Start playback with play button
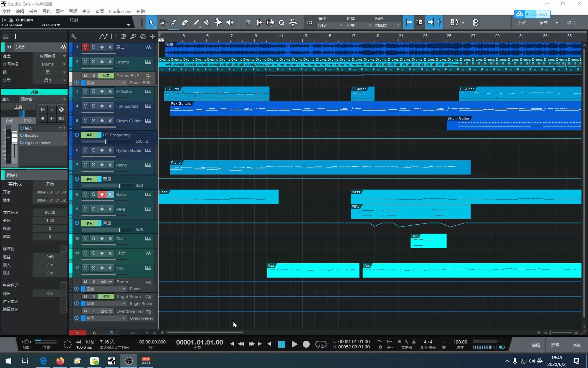 coord(294,344)
